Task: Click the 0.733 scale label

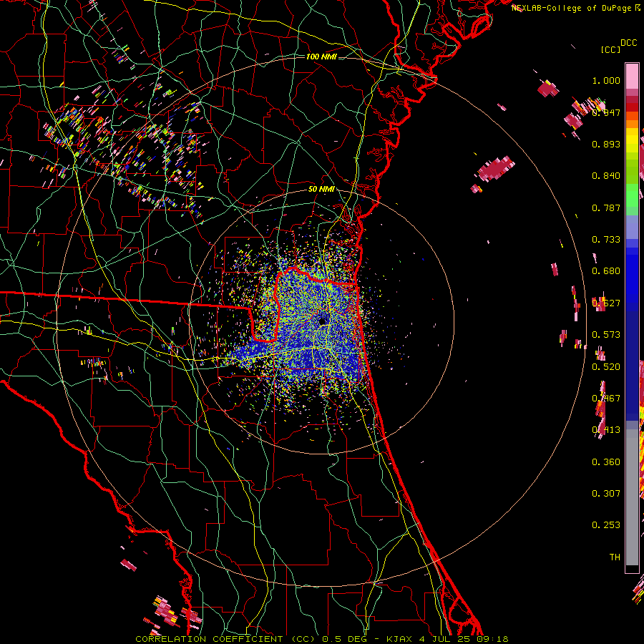Action: coord(606,240)
